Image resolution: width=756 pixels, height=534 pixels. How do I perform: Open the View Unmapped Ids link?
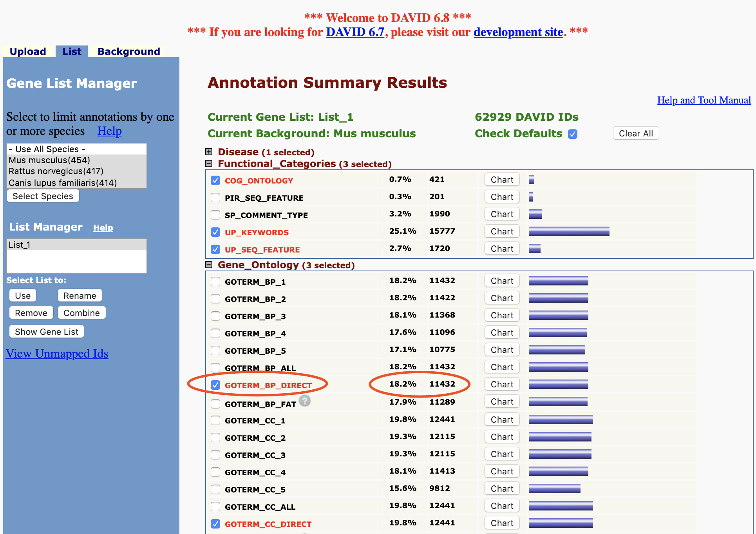(57, 354)
